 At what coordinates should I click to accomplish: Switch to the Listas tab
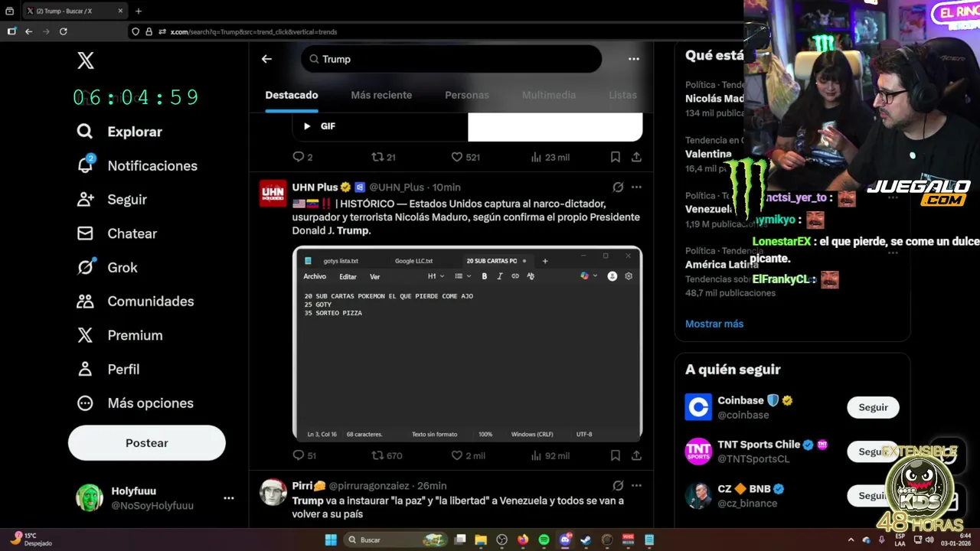tap(622, 95)
